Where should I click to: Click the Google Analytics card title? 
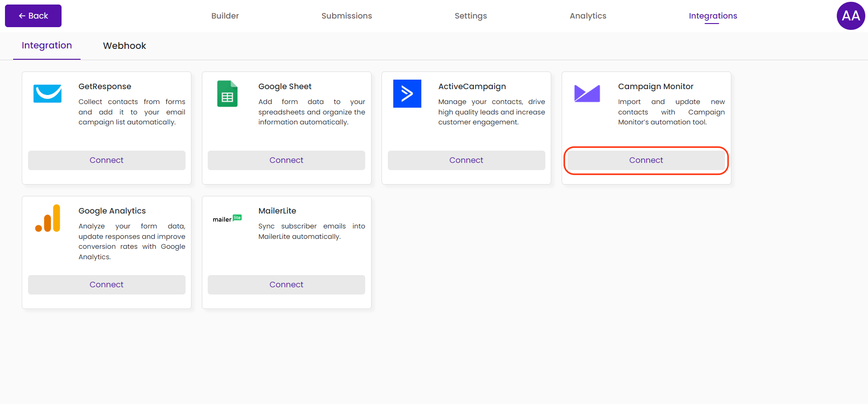tap(112, 211)
